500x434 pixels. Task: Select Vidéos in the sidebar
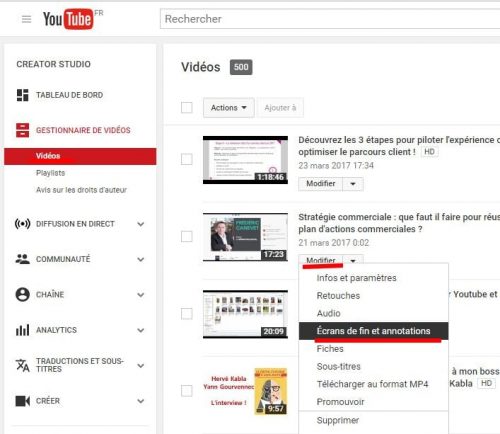(x=80, y=156)
